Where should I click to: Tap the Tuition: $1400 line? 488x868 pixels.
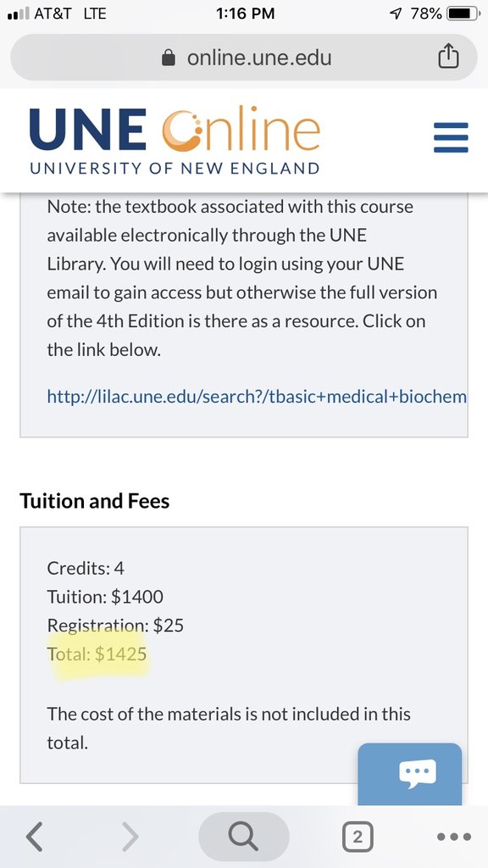[x=105, y=597]
